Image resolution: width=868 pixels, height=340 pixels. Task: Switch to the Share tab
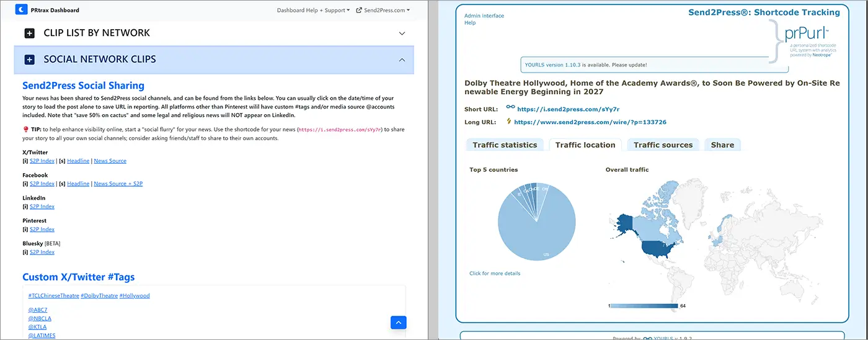coord(722,145)
